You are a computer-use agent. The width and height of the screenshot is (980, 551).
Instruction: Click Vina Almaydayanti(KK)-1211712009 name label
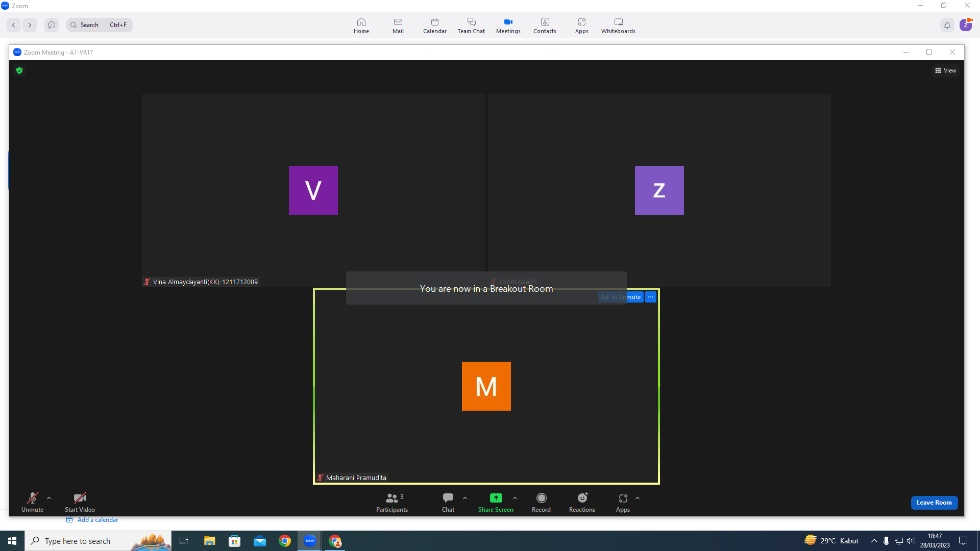click(x=205, y=282)
